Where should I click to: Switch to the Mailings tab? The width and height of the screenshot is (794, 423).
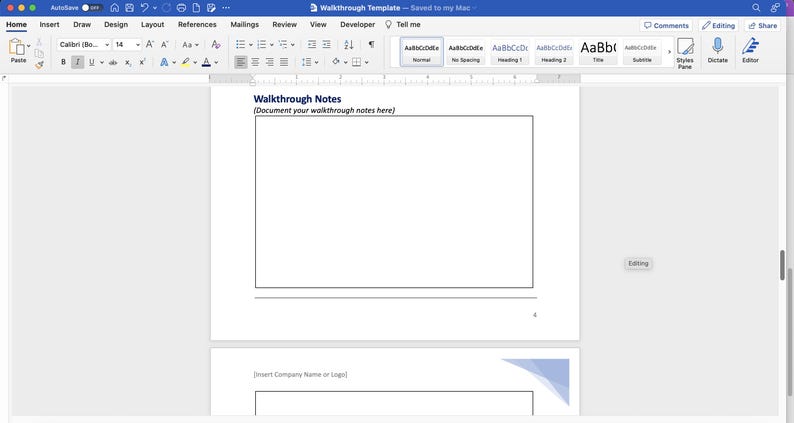[245, 24]
